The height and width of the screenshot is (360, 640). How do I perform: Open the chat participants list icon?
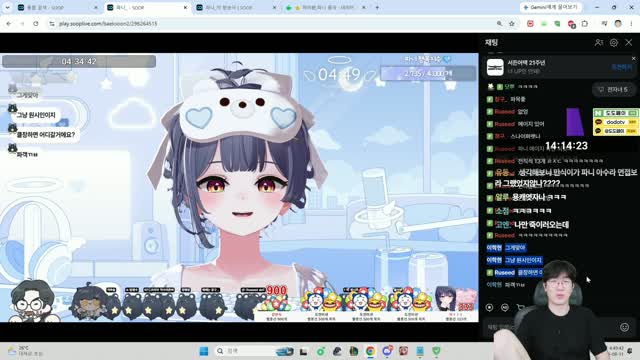point(598,42)
